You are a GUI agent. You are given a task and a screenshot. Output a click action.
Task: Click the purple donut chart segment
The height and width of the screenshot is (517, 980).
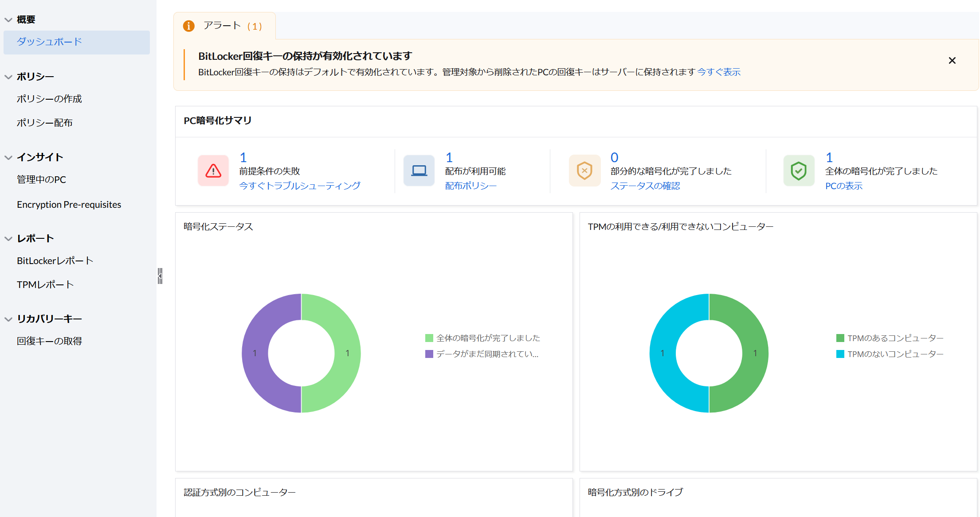255,353
